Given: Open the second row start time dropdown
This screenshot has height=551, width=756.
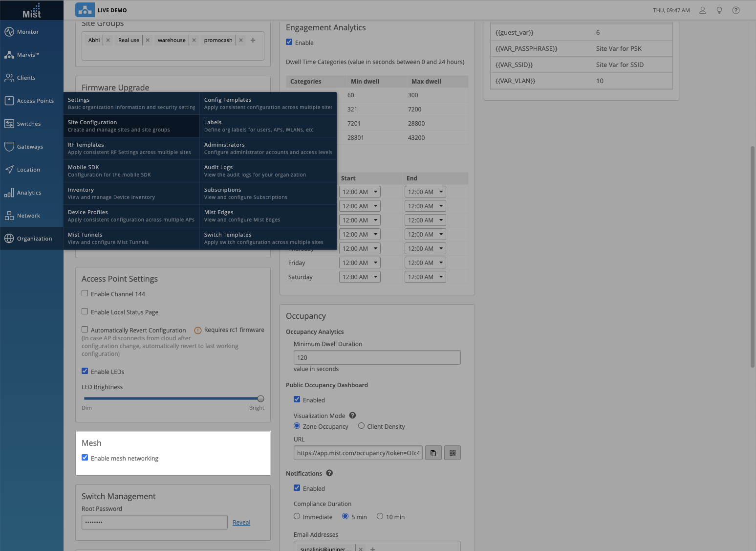Looking at the screenshot, I should tap(360, 206).
